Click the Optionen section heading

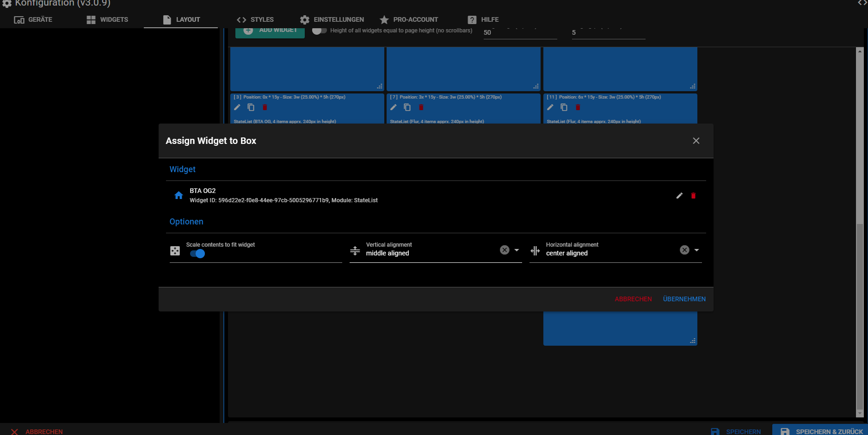click(186, 222)
